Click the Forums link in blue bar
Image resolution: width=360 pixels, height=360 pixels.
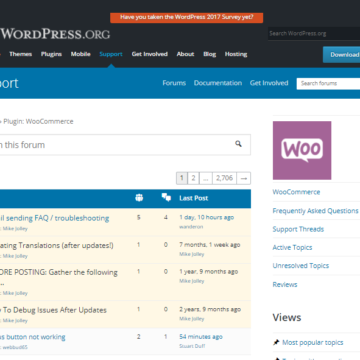point(174,83)
